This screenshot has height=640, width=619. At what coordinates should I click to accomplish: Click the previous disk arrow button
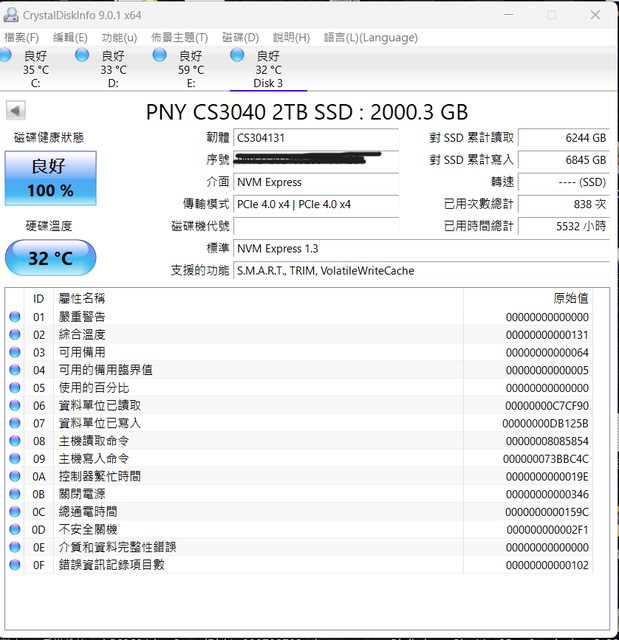click(x=15, y=111)
